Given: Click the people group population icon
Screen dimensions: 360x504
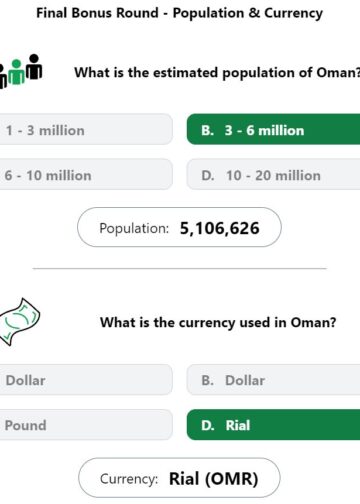Looking at the screenshot, I should click(21, 71).
